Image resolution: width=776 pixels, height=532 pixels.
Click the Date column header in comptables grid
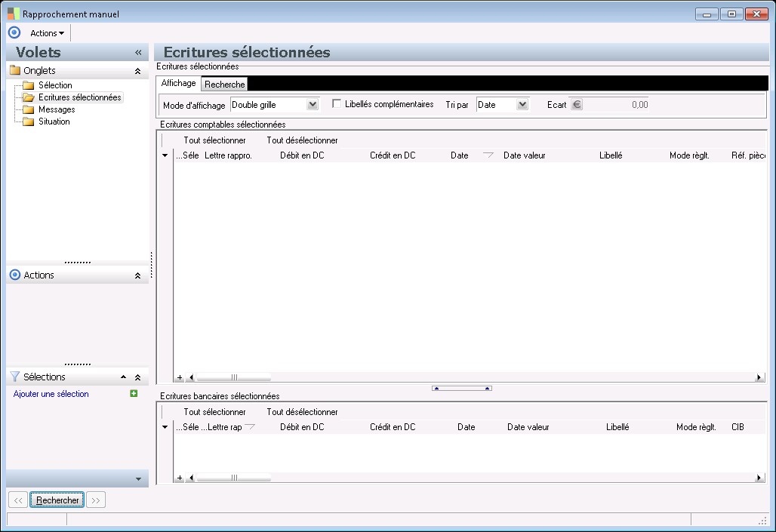click(459, 155)
